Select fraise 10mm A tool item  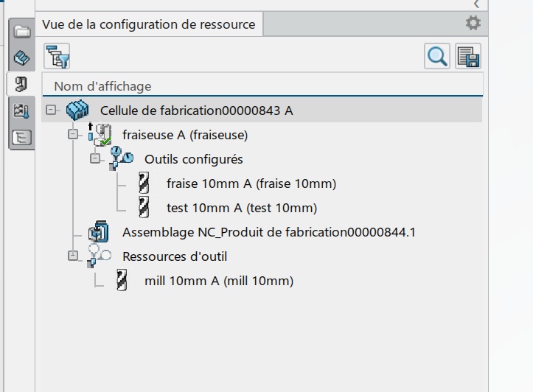[251, 183]
